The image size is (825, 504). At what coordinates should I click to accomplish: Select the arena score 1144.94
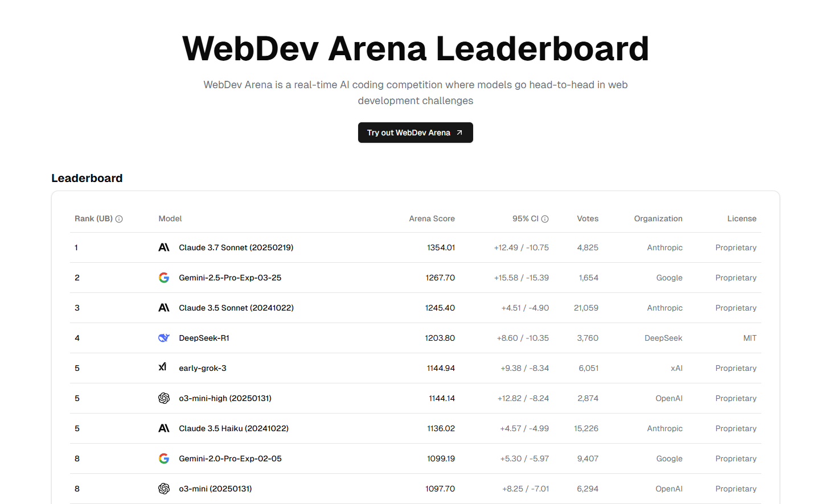[441, 368]
